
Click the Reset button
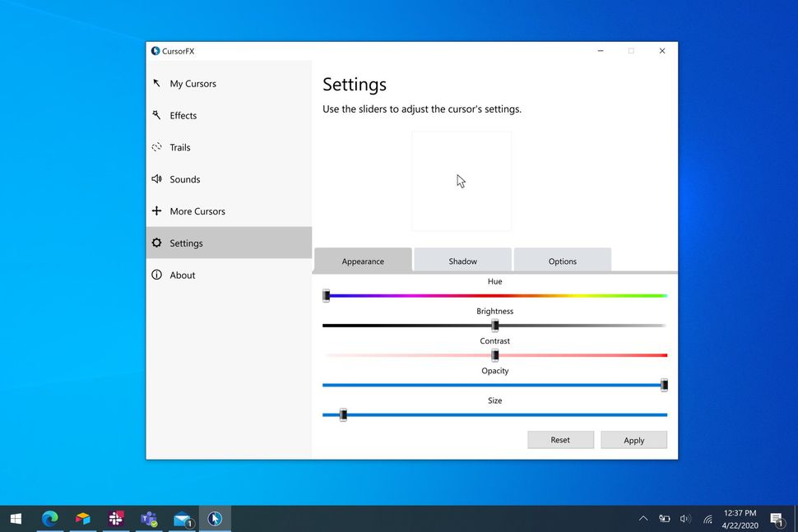(560, 439)
